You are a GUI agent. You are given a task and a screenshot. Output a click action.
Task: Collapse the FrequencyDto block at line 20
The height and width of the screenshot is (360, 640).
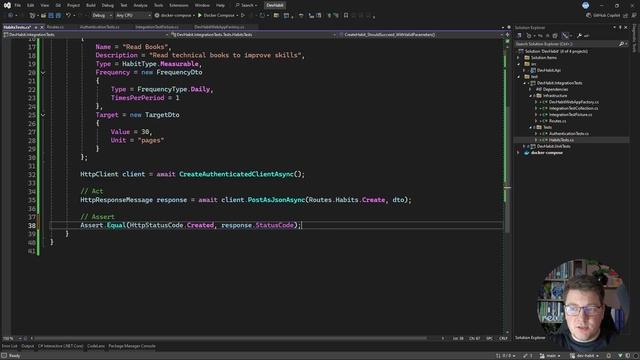(x=43, y=73)
